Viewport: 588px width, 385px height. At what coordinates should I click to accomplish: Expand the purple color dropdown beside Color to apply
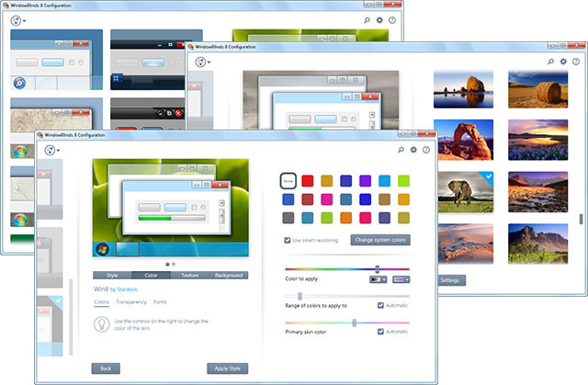(401, 278)
